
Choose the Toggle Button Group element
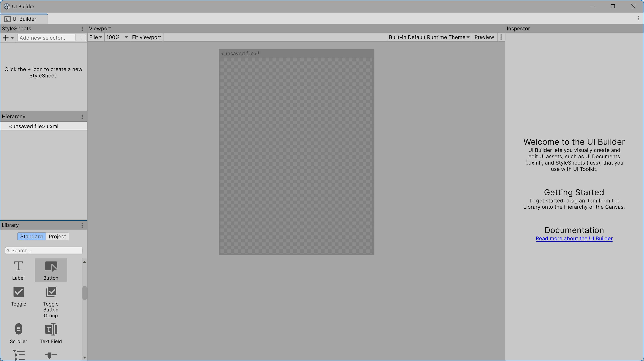[x=51, y=302]
